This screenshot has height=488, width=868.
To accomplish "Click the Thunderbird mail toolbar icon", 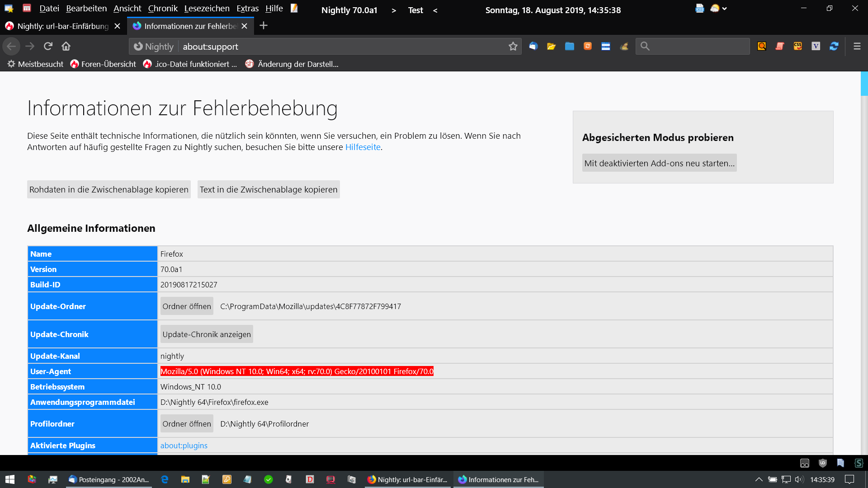I will coord(533,46).
